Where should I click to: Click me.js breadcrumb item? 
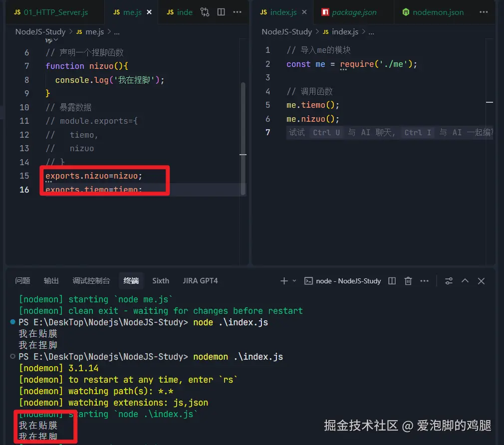pos(90,32)
